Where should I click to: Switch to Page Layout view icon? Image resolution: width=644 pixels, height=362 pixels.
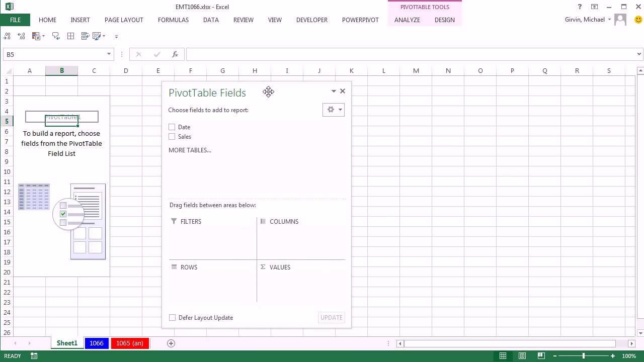(522, 356)
